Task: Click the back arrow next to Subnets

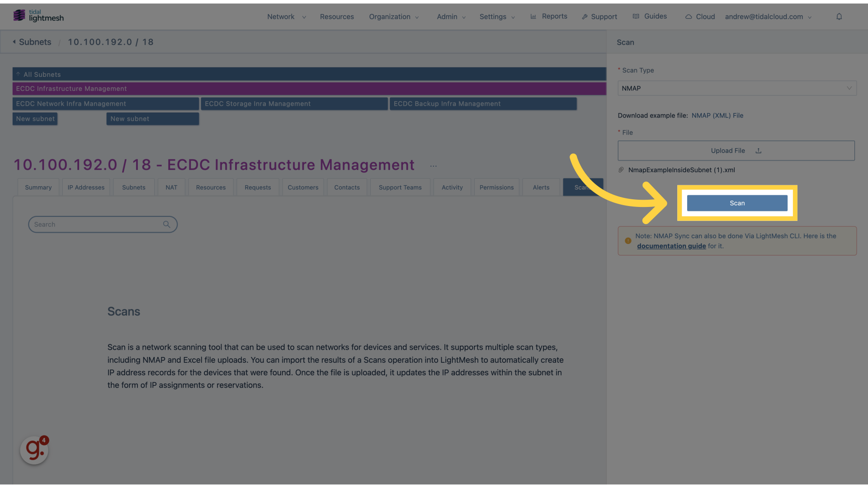Action: (14, 42)
